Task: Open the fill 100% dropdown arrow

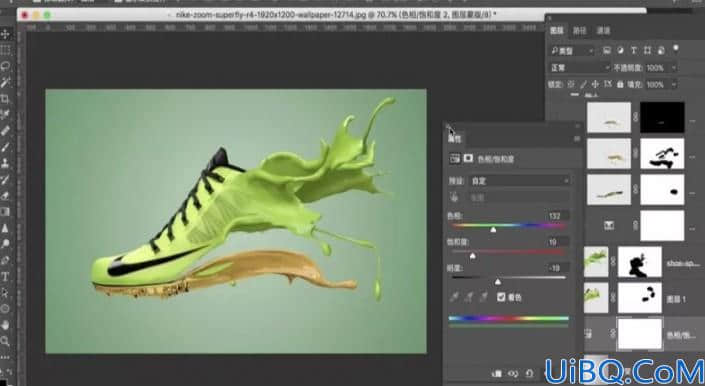Action: pyautogui.click(x=674, y=84)
